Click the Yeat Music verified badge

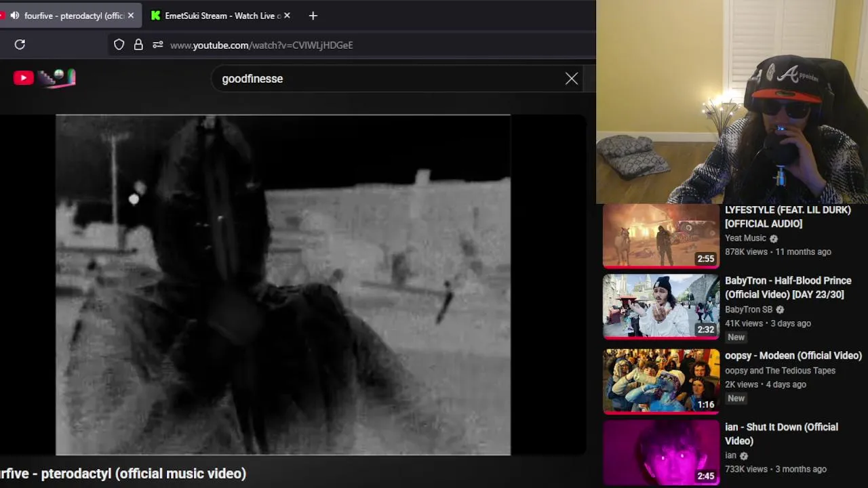(x=774, y=239)
